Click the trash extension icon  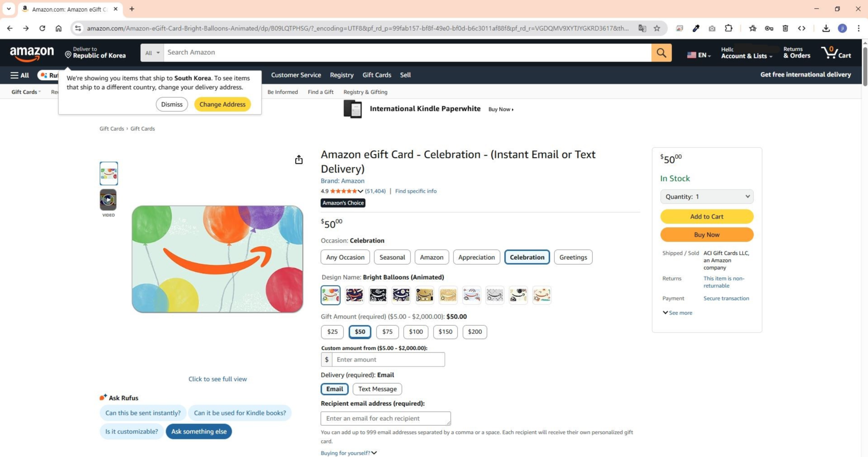pyautogui.click(x=785, y=28)
